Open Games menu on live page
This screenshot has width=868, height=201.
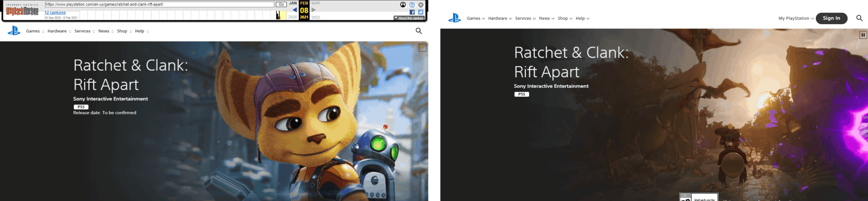(476, 18)
